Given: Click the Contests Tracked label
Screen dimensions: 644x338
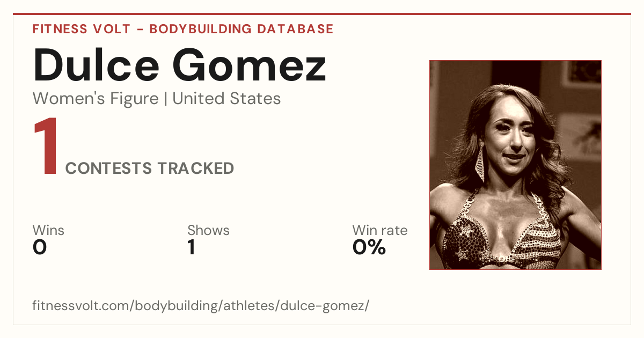Looking at the screenshot, I should point(150,168).
